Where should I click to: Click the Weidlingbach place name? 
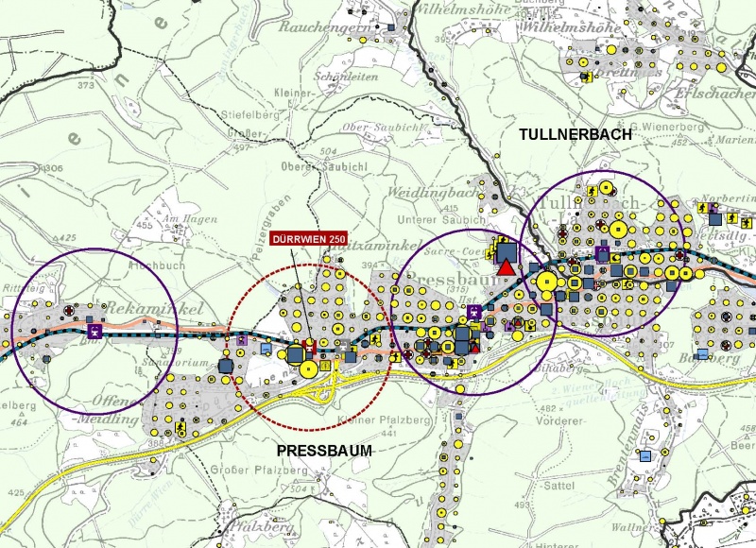[x=425, y=194]
